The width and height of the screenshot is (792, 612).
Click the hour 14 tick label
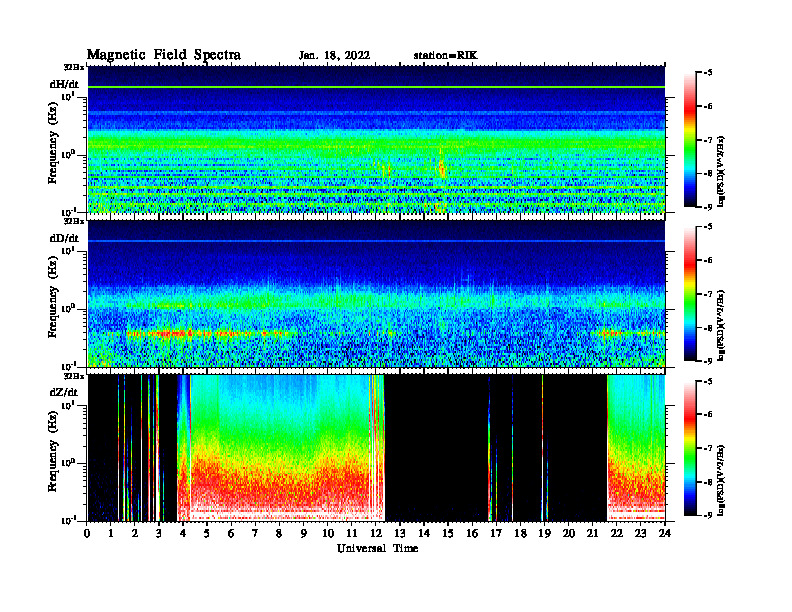[x=424, y=534]
